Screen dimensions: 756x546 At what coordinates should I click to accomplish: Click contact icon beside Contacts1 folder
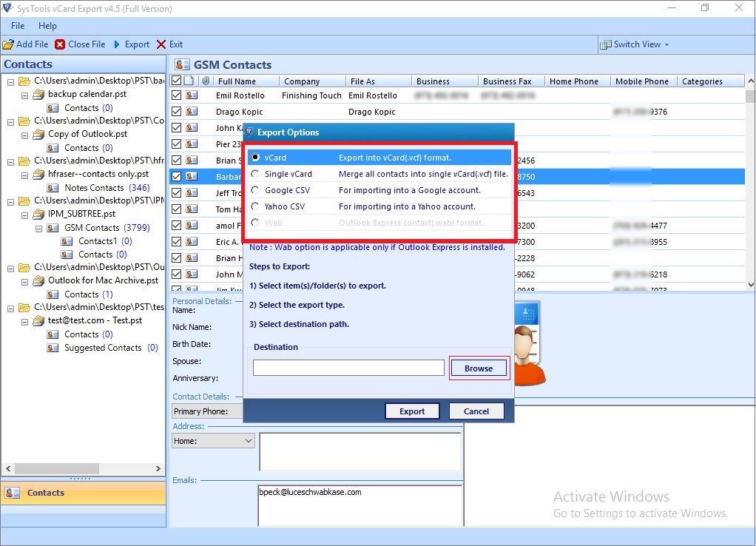pyautogui.click(x=67, y=241)
